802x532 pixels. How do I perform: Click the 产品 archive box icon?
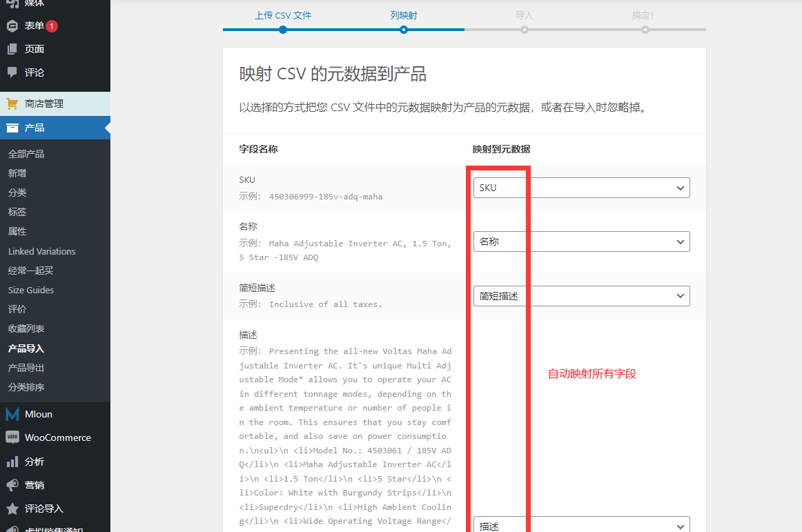[x=12, y=128]
